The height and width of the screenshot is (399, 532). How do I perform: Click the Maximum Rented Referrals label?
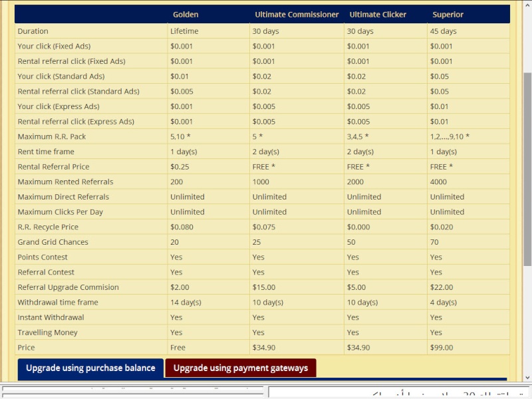(x=65, y=182)
